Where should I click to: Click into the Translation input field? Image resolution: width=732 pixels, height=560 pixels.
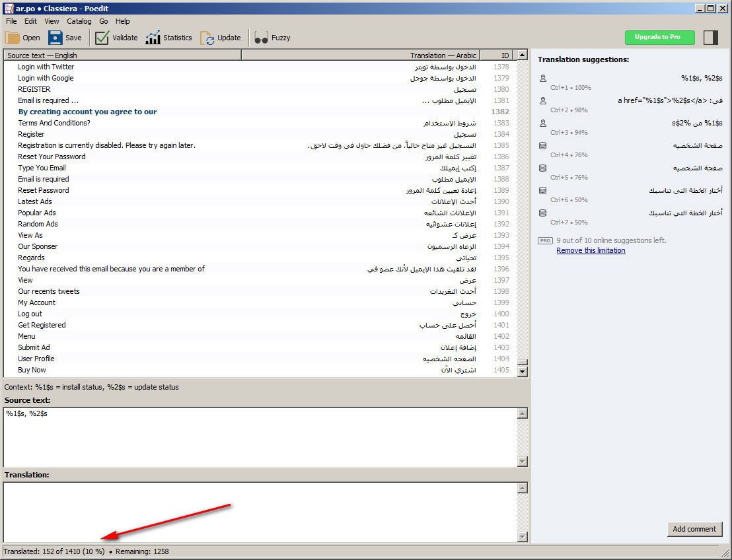click(x=260, y=512)
